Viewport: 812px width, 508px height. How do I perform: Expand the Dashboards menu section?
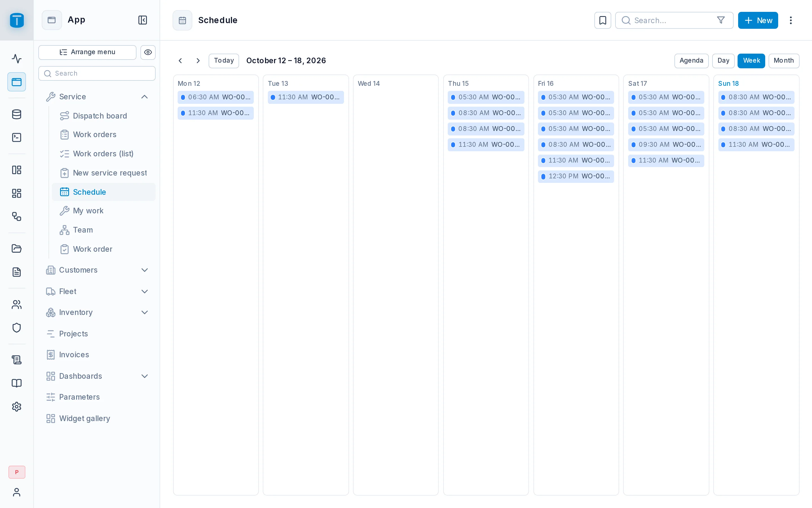coord(145,376)
